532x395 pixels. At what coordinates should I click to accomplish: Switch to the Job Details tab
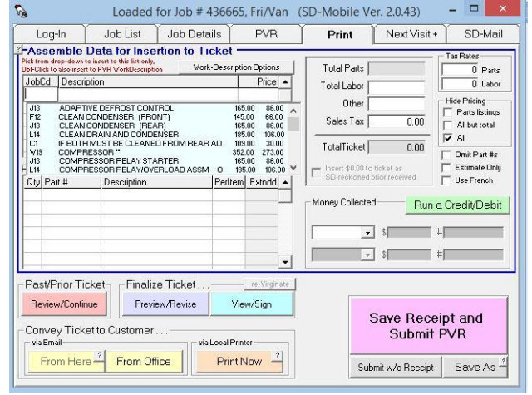click(x=198, y=36)
